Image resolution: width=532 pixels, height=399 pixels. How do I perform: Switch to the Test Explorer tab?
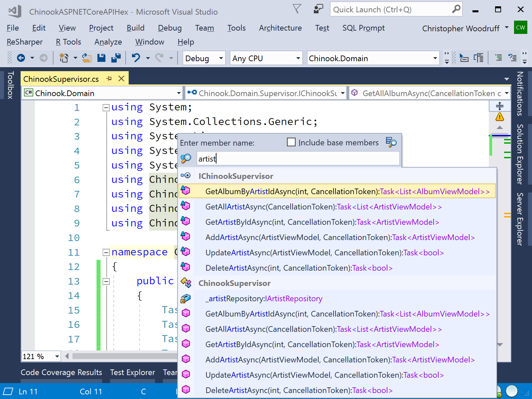(132, 372)
